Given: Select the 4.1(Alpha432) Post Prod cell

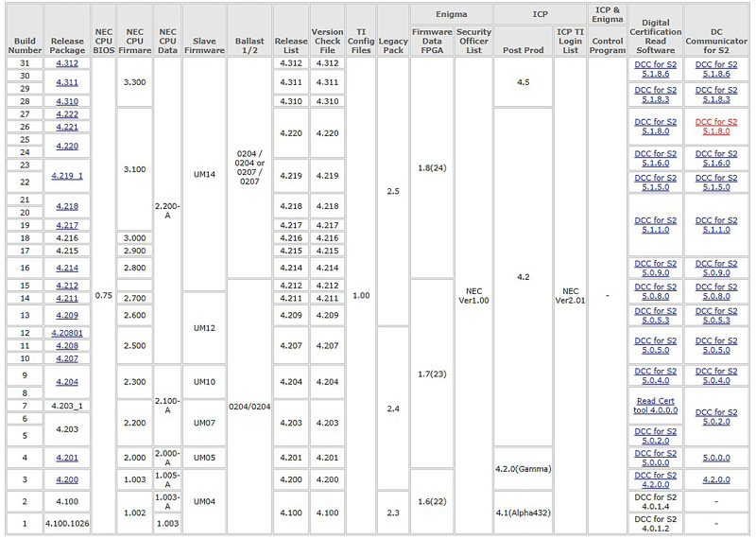Looking at the screenshot, I should point(524,513).
